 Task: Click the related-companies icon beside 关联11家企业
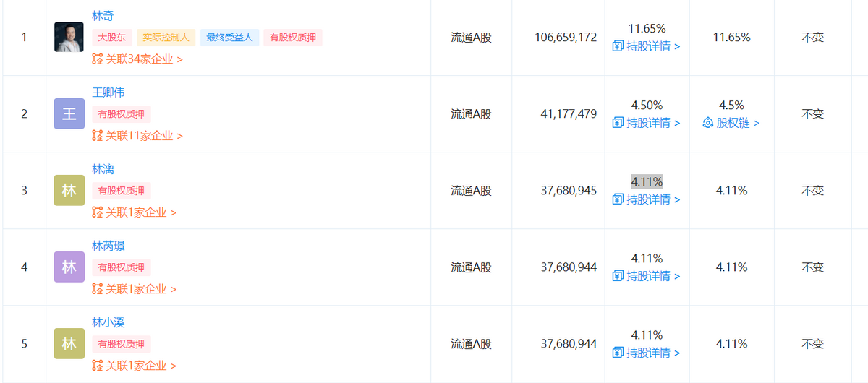[98, 136]
